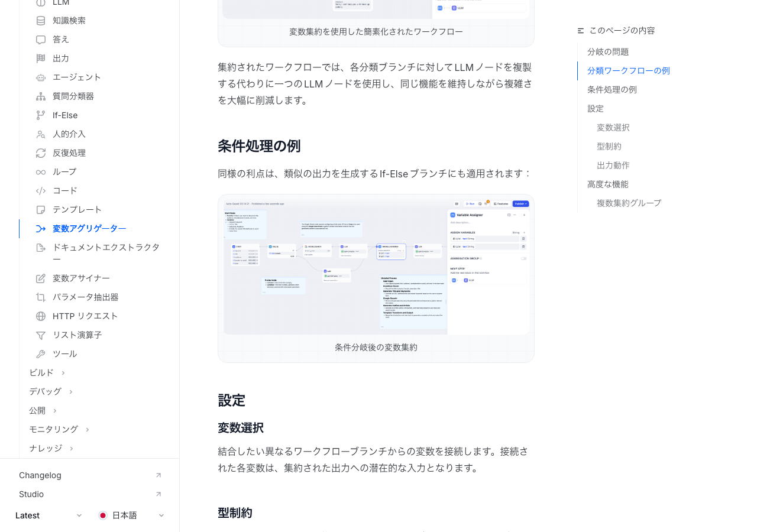Viewport: 757px width, 532px height.
Task: Click the ループ infinity icon
Action: pyautogui.click(x=41, y=172)
